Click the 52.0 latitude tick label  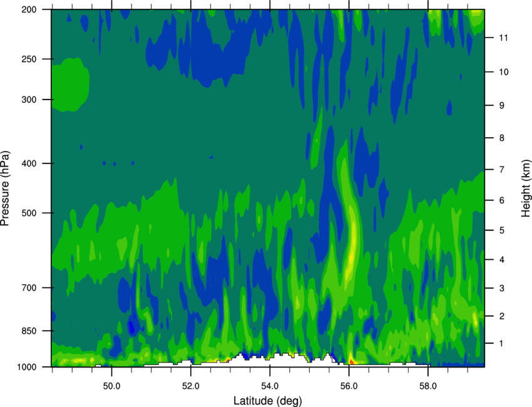click(191, 386)
